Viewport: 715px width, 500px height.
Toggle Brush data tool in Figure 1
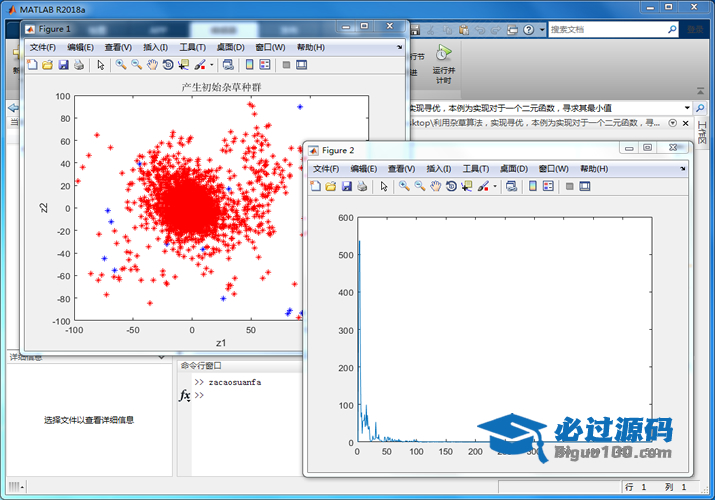(x=200, y=65)
